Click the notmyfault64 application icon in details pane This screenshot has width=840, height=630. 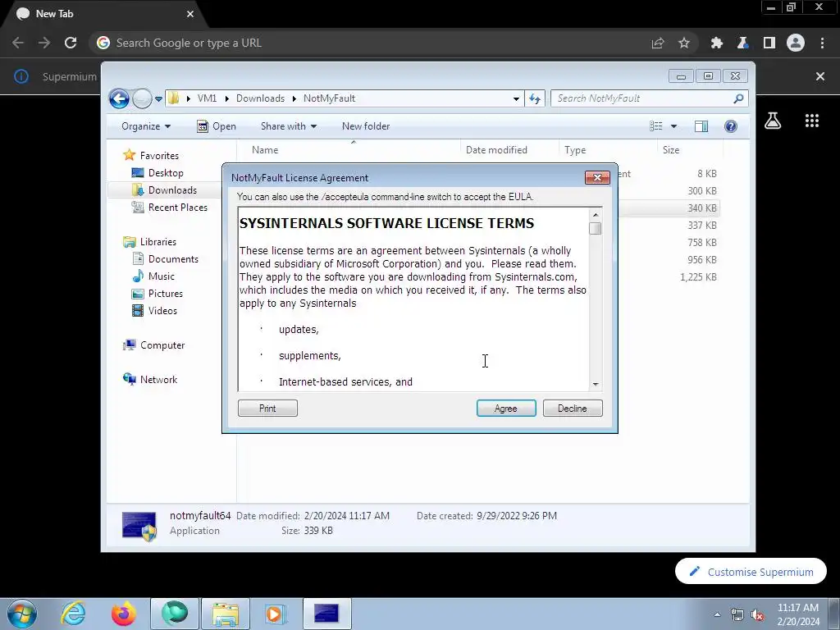tap(139, 526)
